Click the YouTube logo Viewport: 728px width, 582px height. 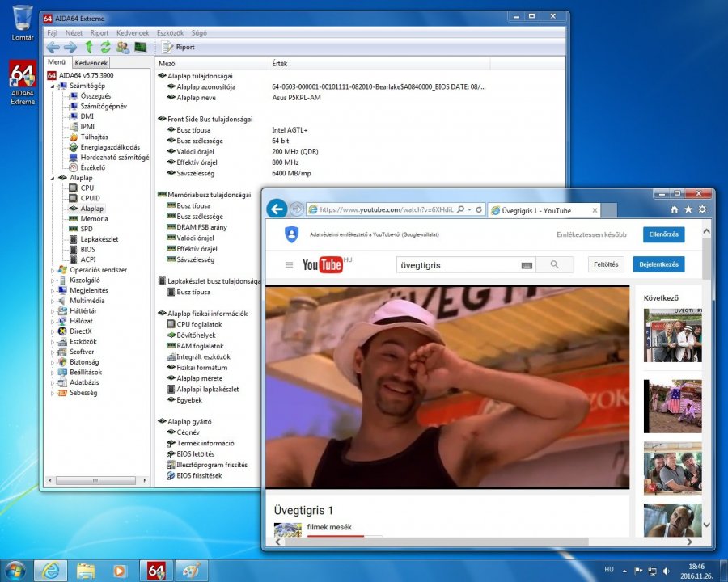[x=323, y=264]
